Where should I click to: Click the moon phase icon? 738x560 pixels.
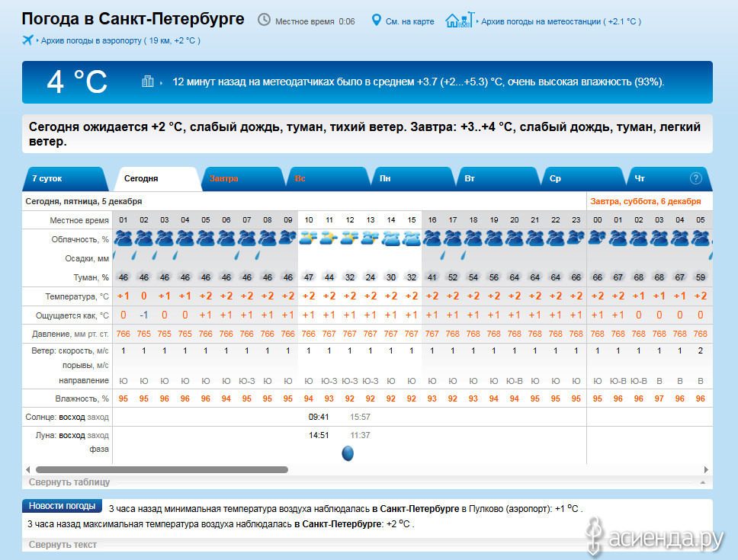[348, 453]
